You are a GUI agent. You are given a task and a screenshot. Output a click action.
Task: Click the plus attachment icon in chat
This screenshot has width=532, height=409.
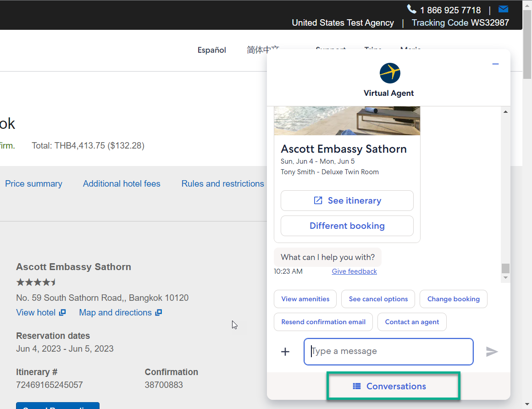[285, 352]
